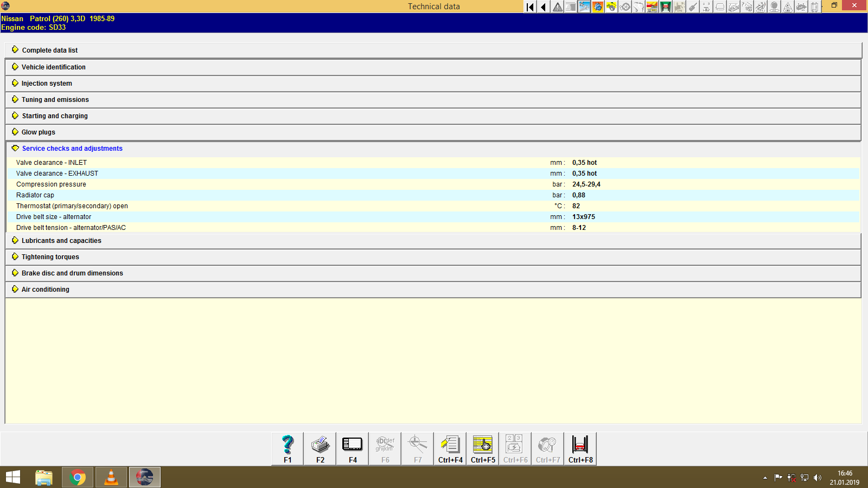Viewport: 868px width, 488px height.
Task: Navigate back using the left arrow icon
Action: point(544,8)
